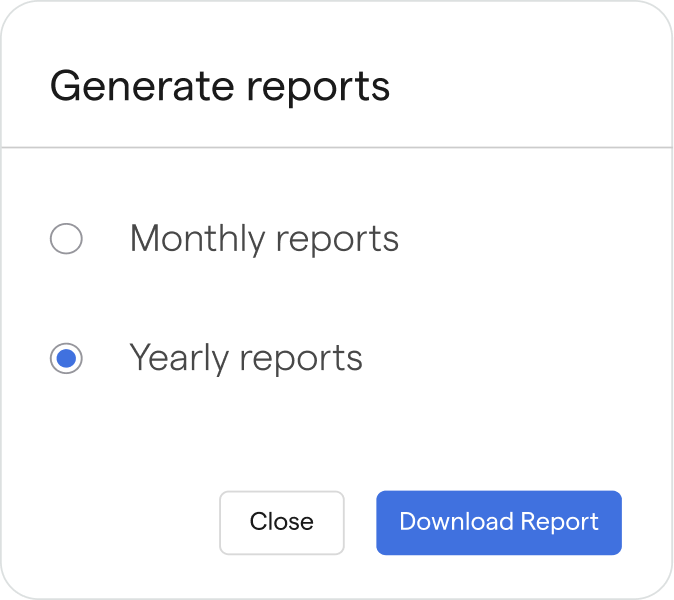Hit the blue Download Report button

pyautogui.click(x=498, y=522)
